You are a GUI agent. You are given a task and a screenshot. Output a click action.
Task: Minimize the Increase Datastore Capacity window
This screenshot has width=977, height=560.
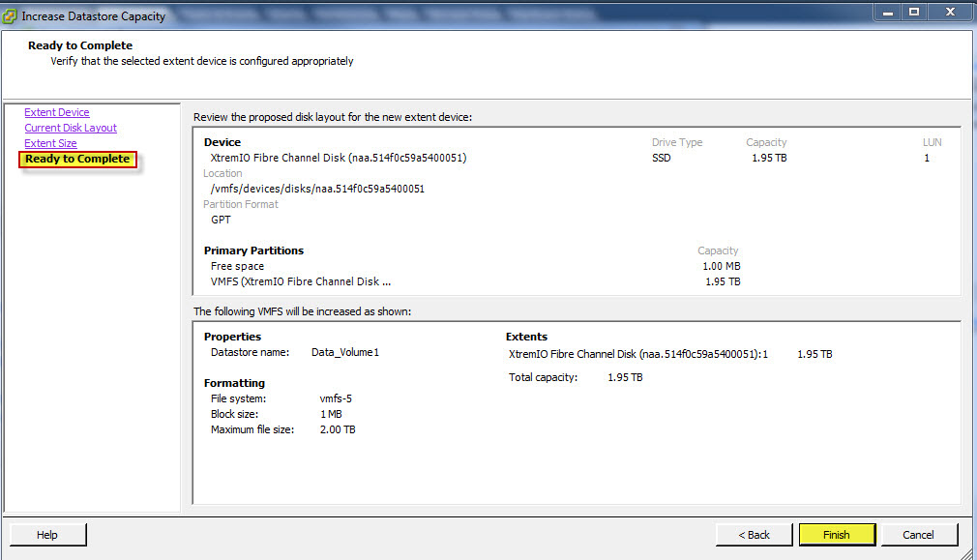pyautogui.click(x=888, y=13)
